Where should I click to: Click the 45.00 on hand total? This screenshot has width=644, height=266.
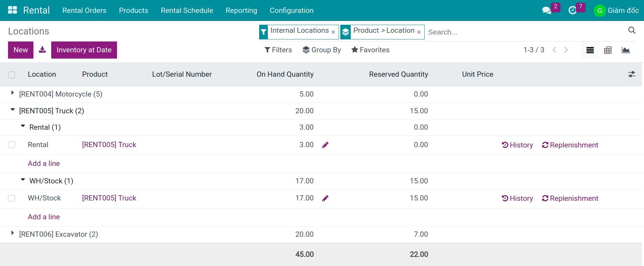(304, 254)
